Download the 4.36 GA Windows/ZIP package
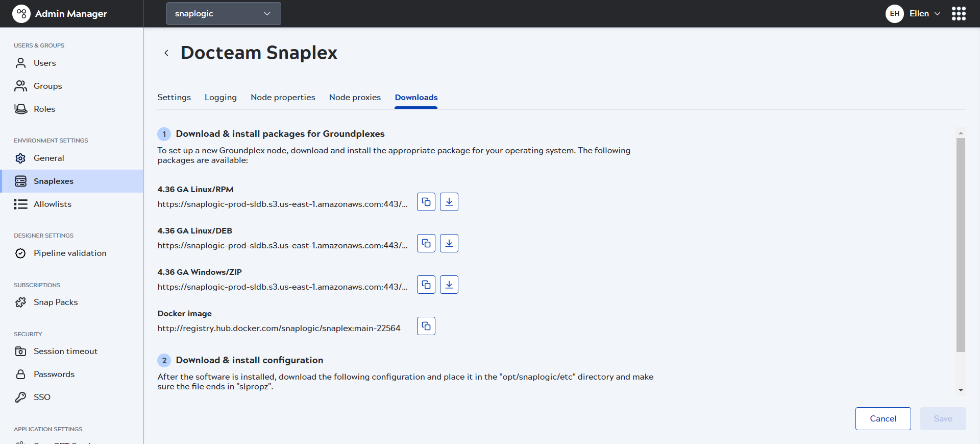980x444 pixels. (449, 285)
